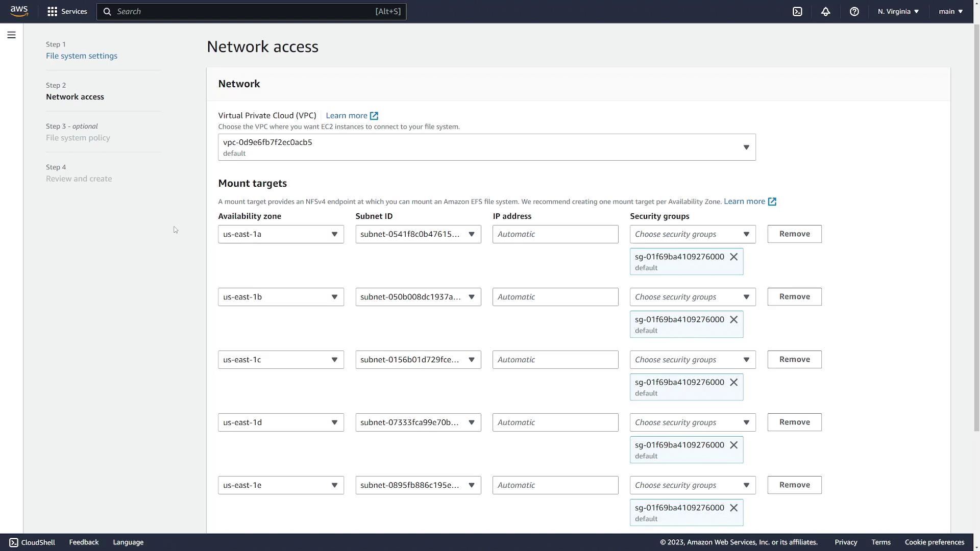
Task: Click the notifications bell icon
Action: click(825, 11)
